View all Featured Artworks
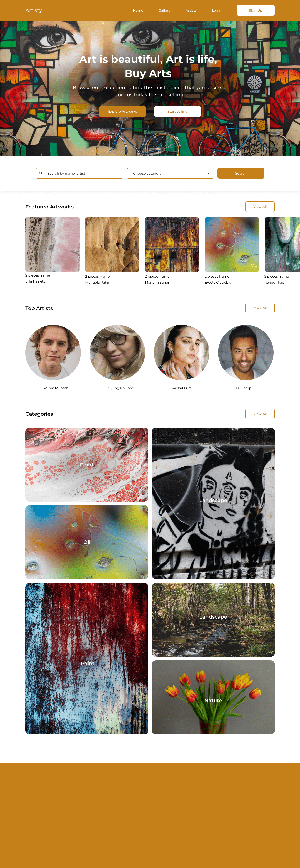The image size is (300, 868). (260, 207)
